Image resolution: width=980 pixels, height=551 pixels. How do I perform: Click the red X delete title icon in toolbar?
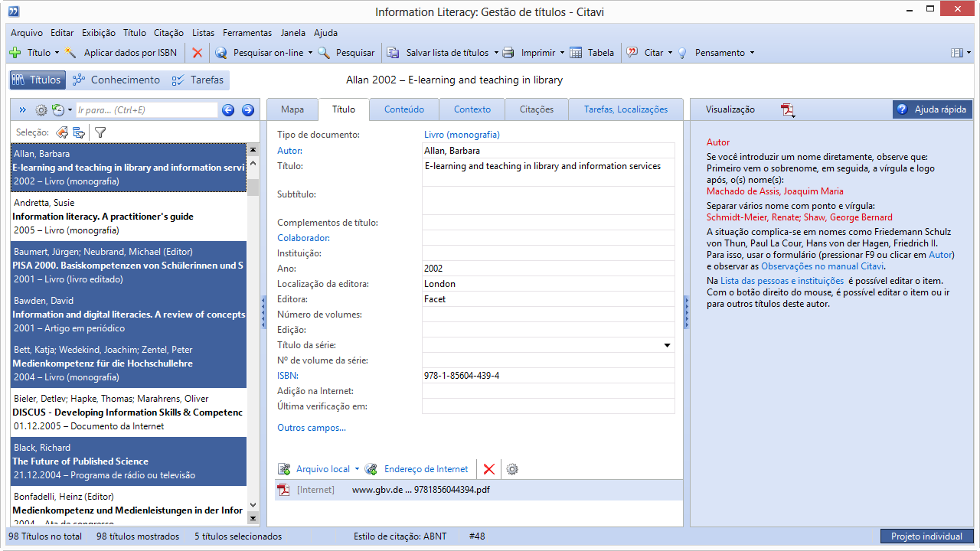click(198, 53)
